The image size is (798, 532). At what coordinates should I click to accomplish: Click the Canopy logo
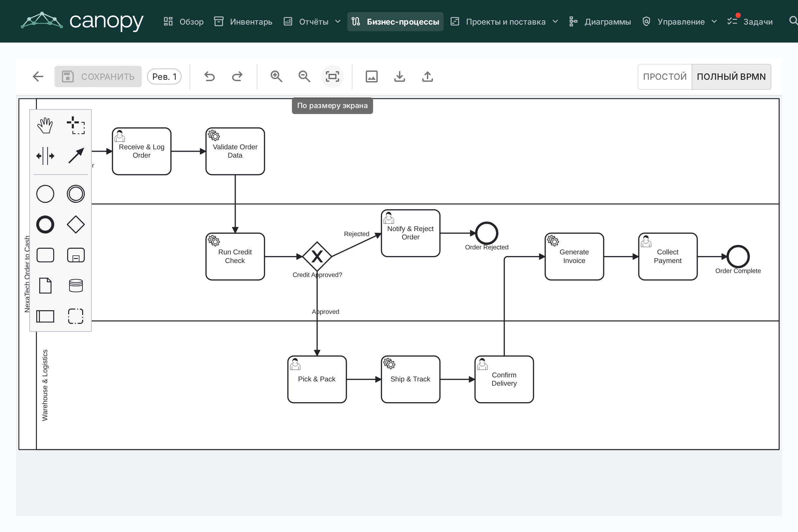click(82, 21)
